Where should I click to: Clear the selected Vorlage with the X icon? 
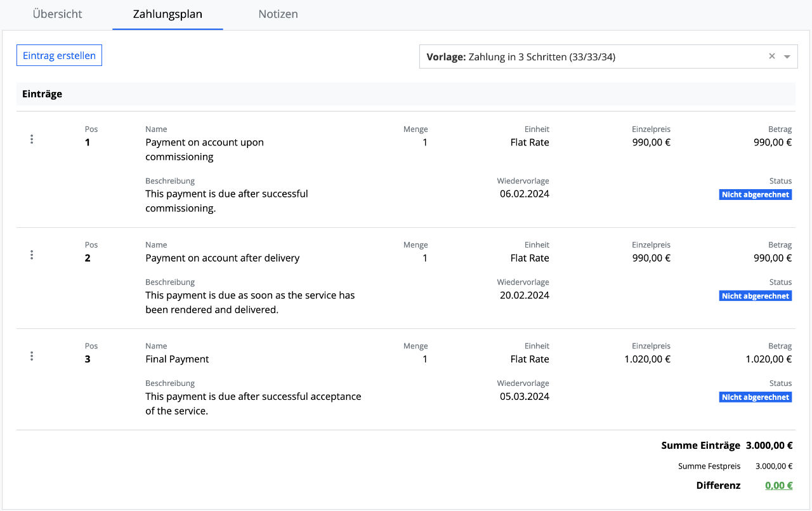tap(772, 56)
